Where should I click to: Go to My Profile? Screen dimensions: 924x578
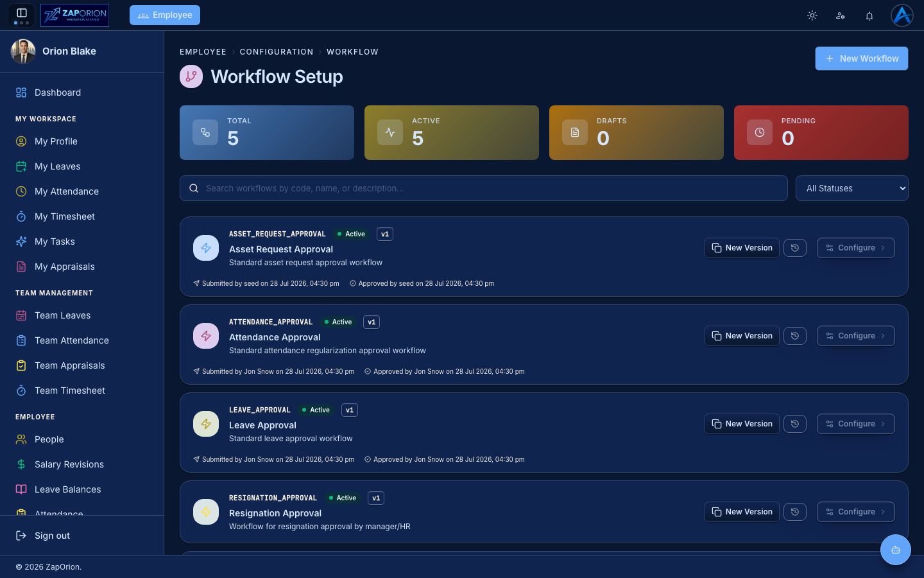pyautogui.click(x=82, y=141)
